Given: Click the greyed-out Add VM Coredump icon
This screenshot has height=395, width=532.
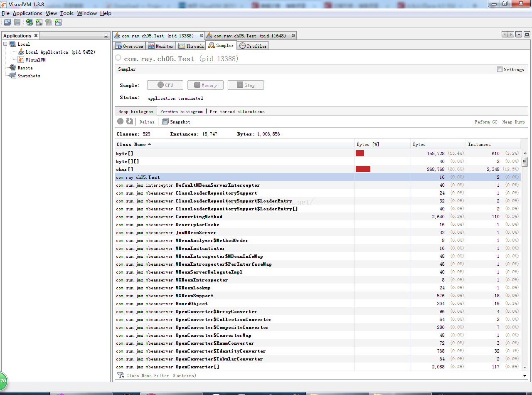Looking at the screenshot, I should click(x=49, y=22).
